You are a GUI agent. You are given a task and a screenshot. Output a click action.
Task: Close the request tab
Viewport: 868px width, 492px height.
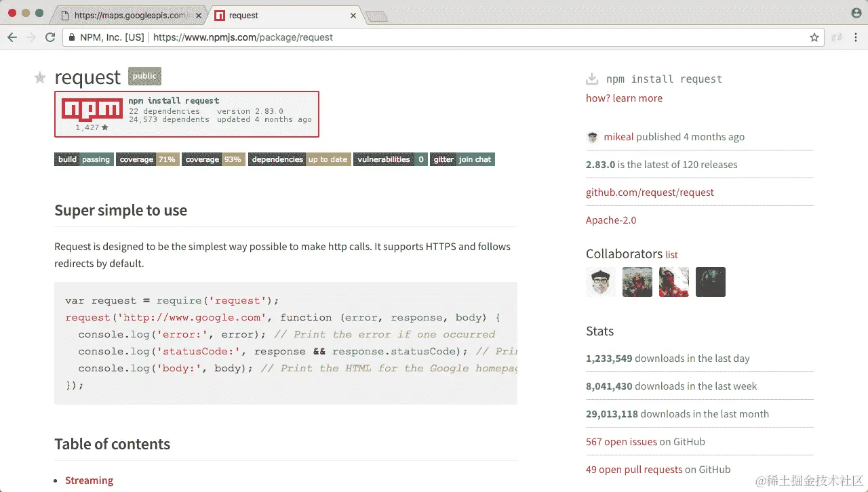click(353, 15)
